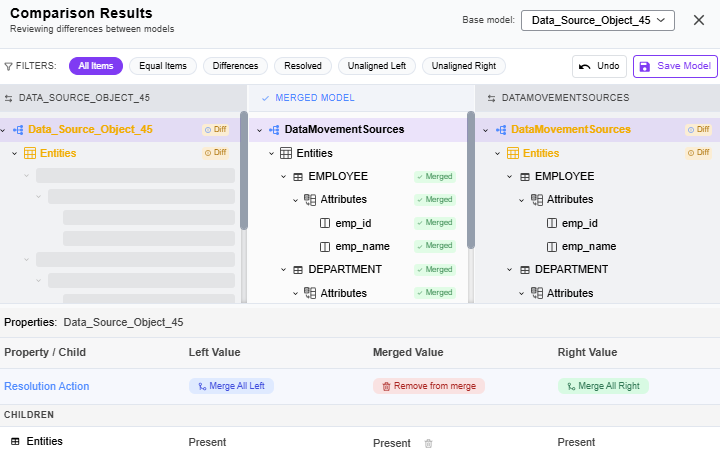This screenshot has height=450, width=720.
Task: Click the Resolution Action link
Action: [x=47, y=387]
